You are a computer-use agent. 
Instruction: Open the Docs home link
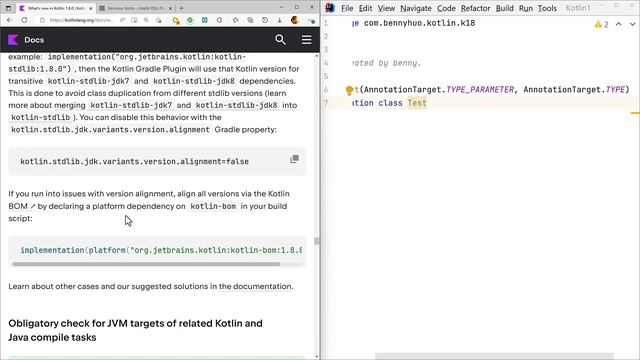point(34,40)
